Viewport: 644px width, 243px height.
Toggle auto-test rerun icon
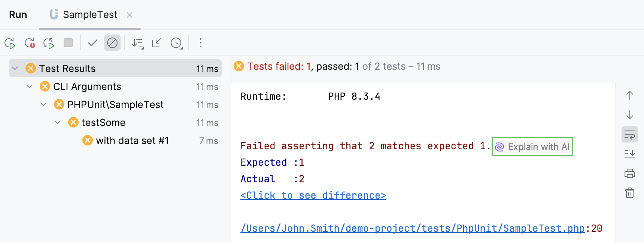tap(49, 43)
